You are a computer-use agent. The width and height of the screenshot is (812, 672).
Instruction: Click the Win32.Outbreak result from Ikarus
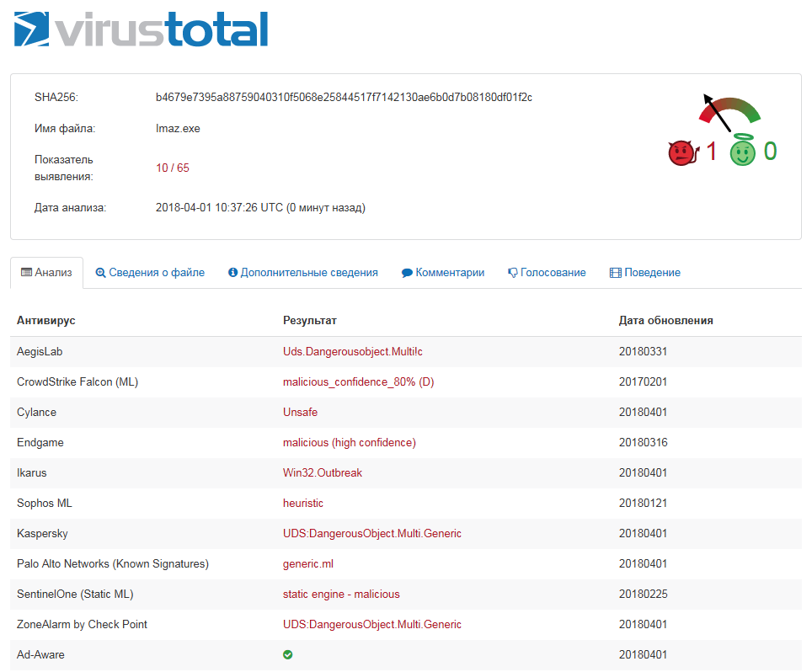point(323,473)
